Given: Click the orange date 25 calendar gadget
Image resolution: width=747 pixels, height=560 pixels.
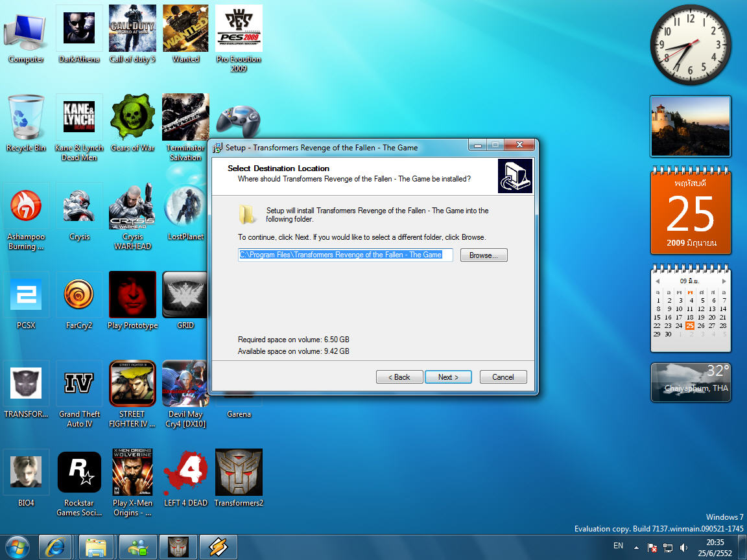Looking at the screenshot, I should [691, 211].
